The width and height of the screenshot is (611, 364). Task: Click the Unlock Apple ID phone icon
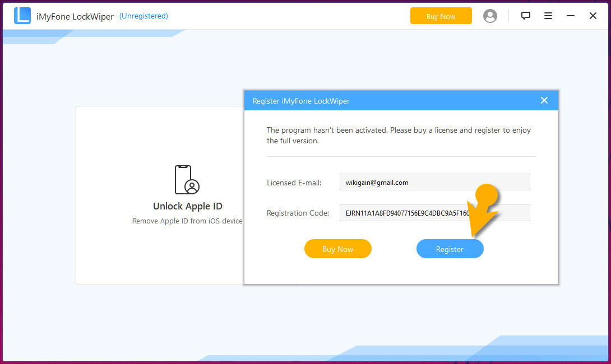pos(187,179)
